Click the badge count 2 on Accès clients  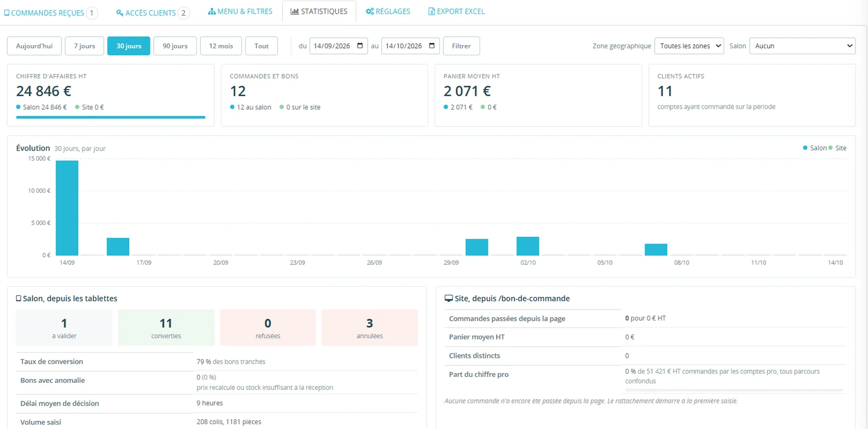(183, 12)
